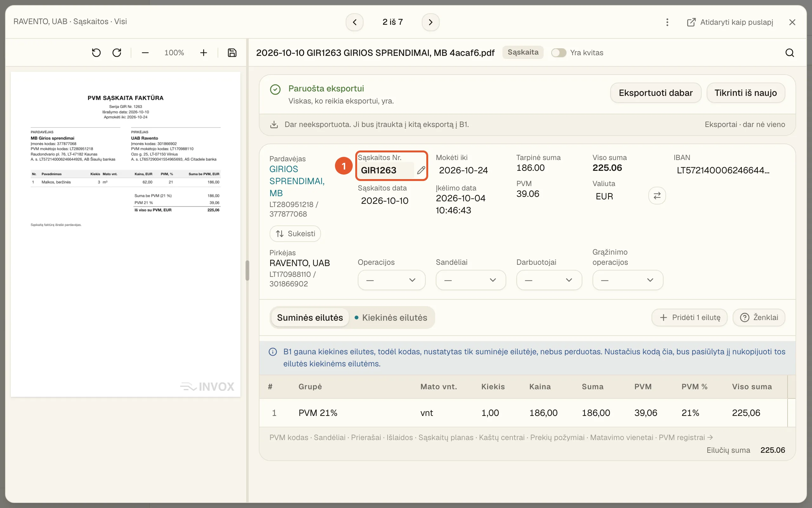Click the Sąskaitos Nr. GIR1263 field
The width and height of the screenshot is (812, 508).
tap(387, 170)
